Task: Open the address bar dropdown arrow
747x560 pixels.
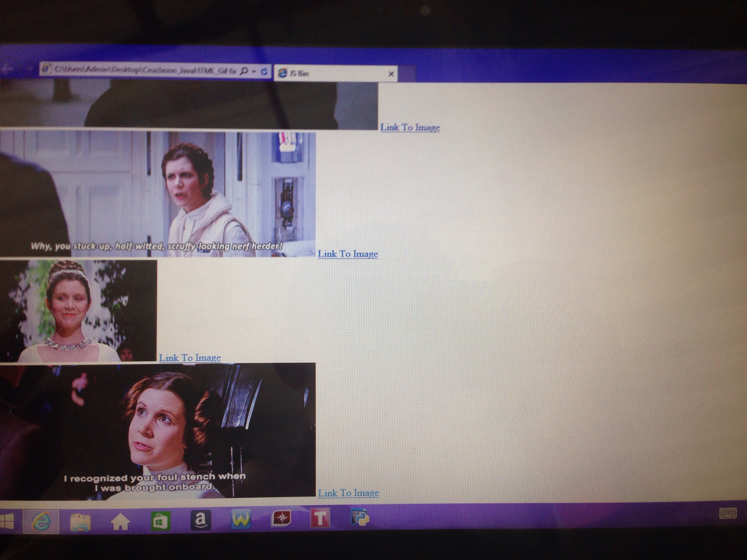Action: (x=254, y=72)
